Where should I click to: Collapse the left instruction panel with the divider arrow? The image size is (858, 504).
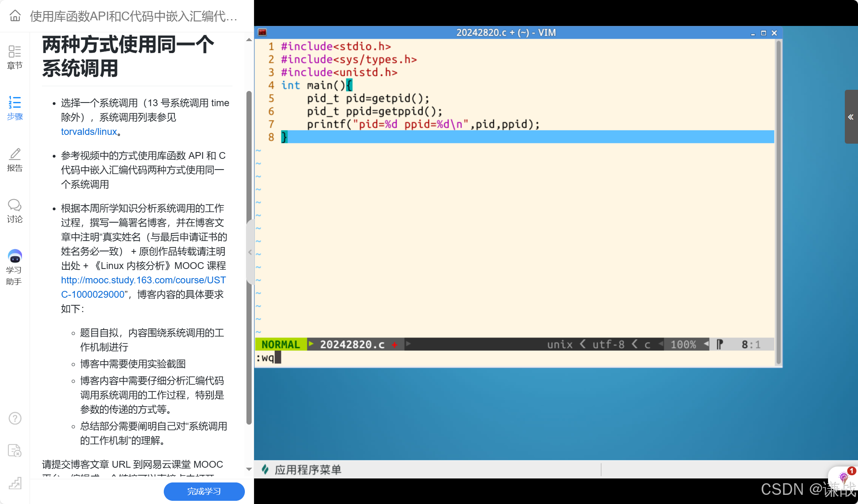coord(250,252)
